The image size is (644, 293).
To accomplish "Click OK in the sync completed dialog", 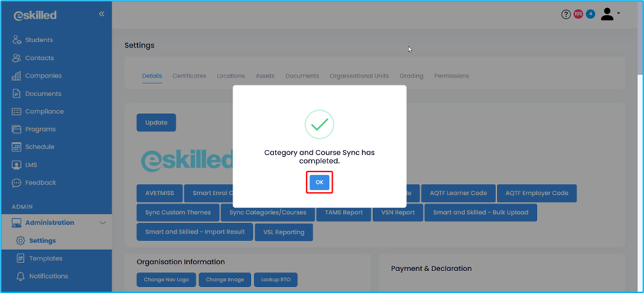I will 319,183.
